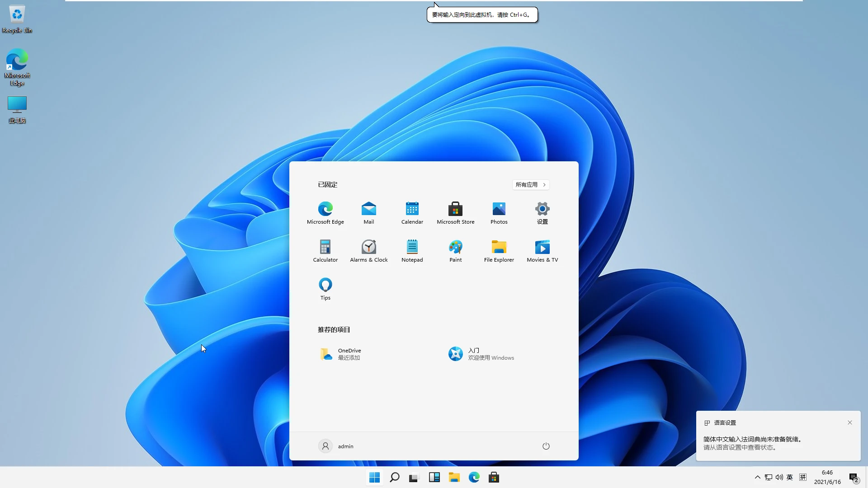Screen dimensions: 868x488
Task: Click the network icon in tray
Action: (769, 477)
